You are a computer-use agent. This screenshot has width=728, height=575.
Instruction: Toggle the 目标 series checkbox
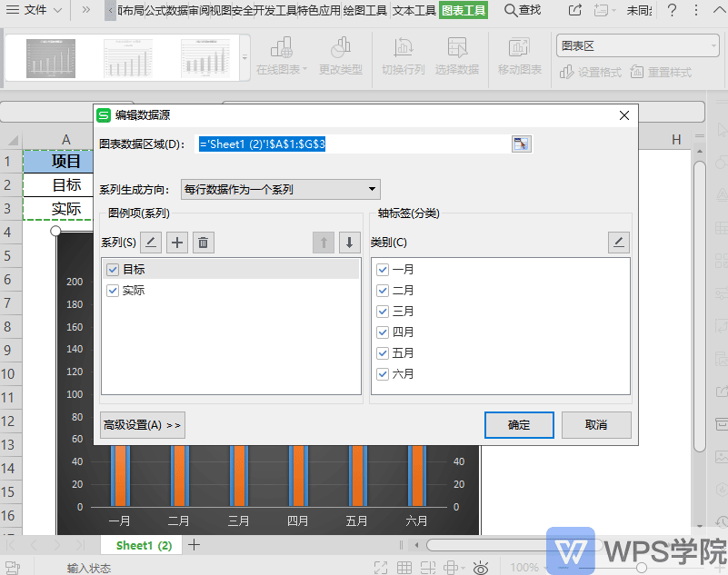(113, 269)
